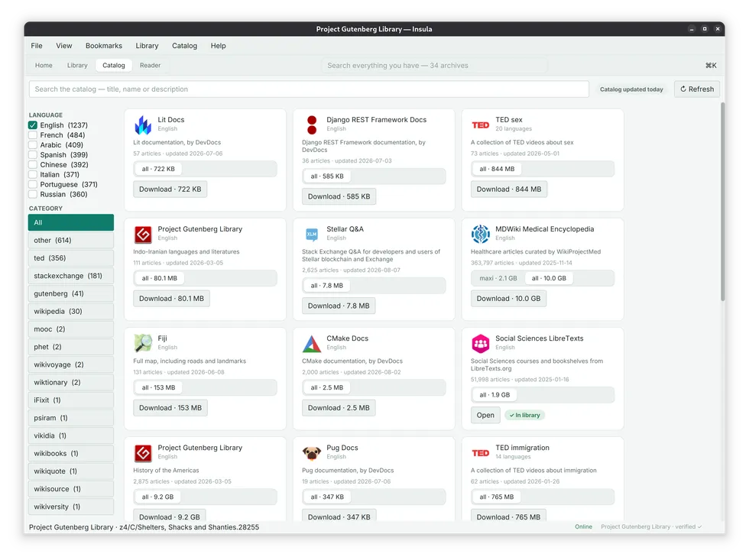Filter by the ted category

[70, 257]
